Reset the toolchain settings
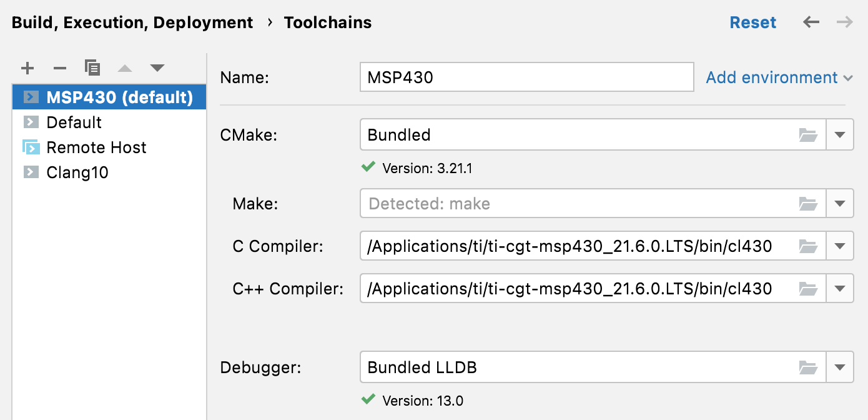This screenshot has width=868, height=420. click(753, 22)
